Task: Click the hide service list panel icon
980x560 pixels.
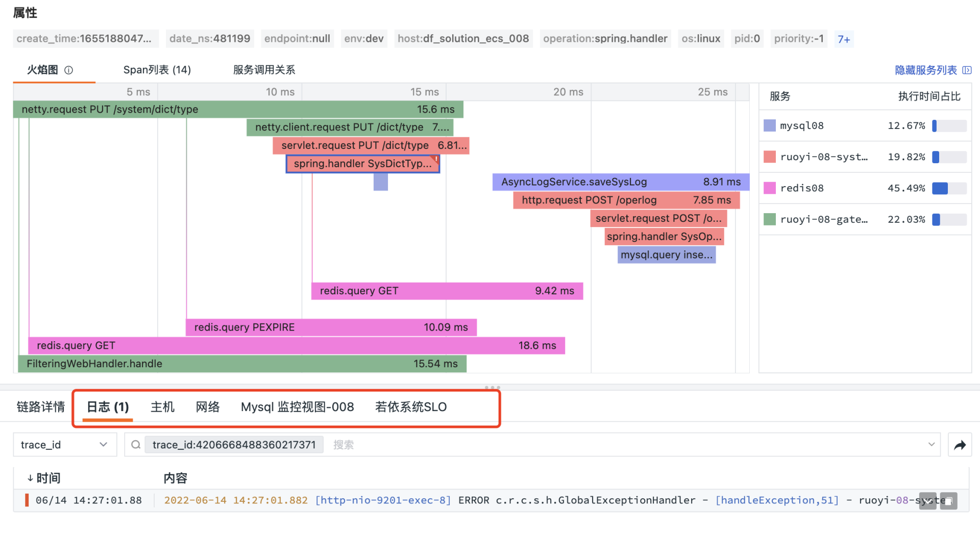Action: [967, 70]
